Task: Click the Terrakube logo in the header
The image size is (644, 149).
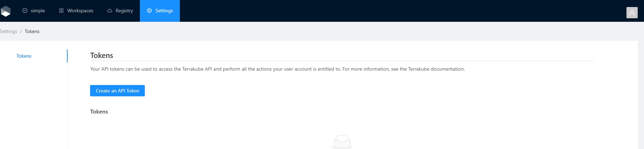Action: coord(6,11)
